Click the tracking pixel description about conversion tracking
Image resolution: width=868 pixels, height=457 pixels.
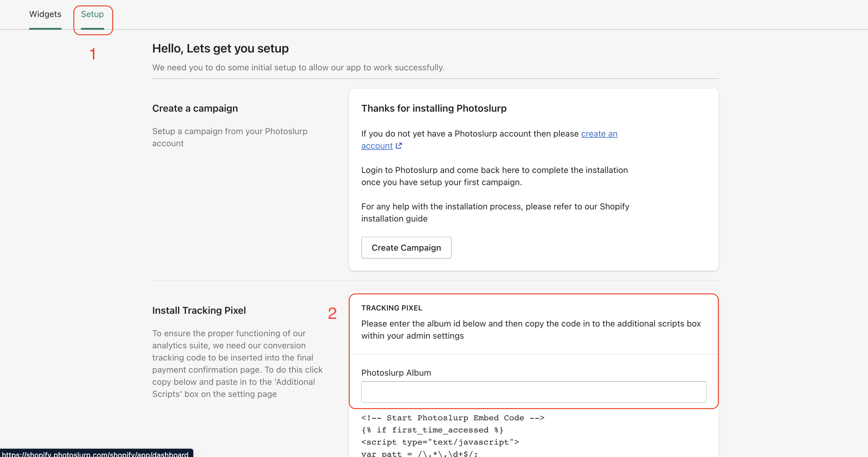tap(237, 364)
